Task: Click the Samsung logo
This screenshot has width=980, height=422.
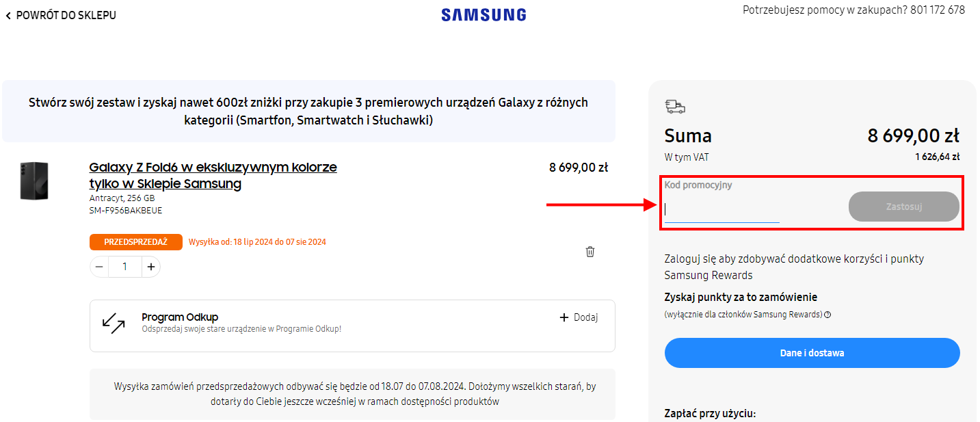Action: 484,15
